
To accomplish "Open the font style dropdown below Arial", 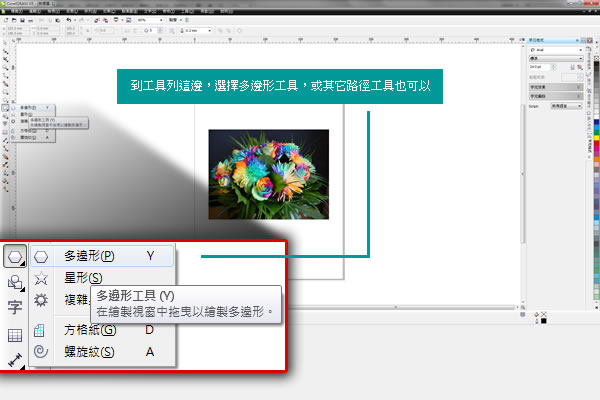I will pyautogui.click(x=580, y=58).
